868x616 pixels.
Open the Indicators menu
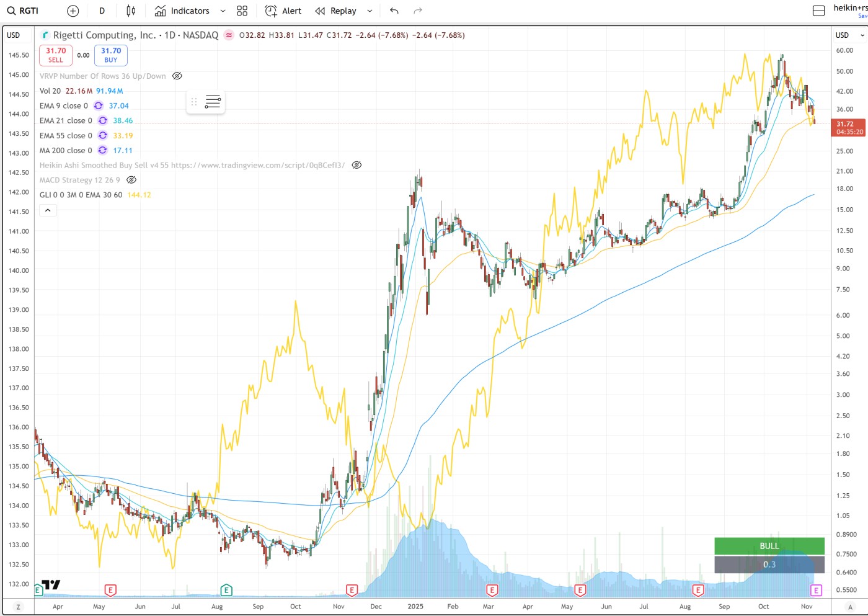tap(182, 11)
